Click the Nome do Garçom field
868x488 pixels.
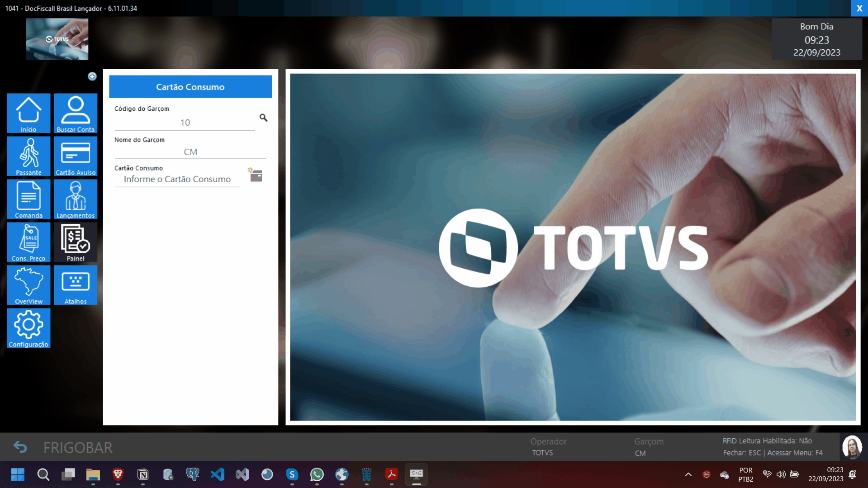190,152
